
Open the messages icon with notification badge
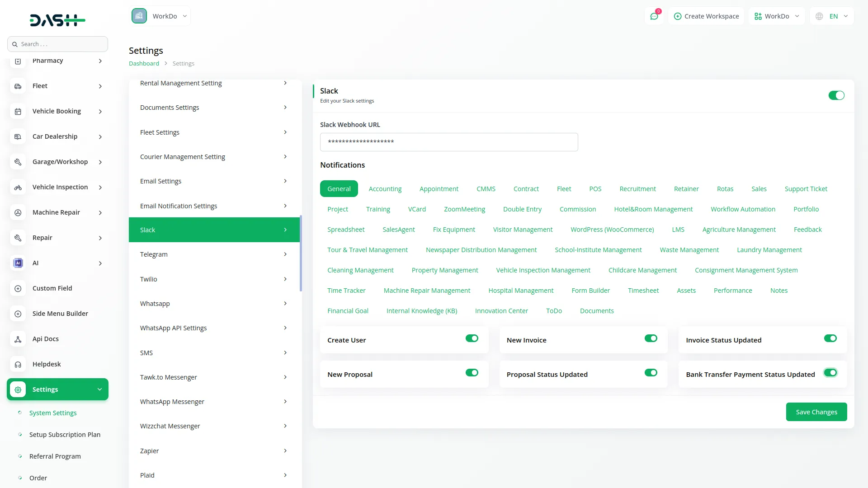pos(654,16)
